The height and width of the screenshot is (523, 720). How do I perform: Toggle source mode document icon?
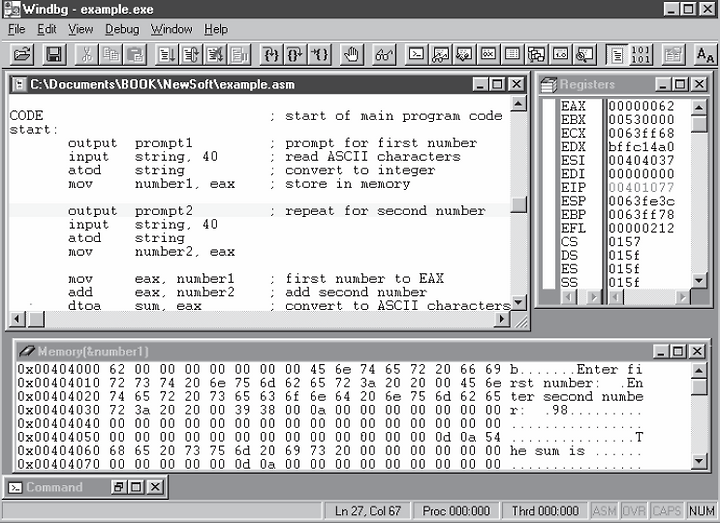pos(617,55)
